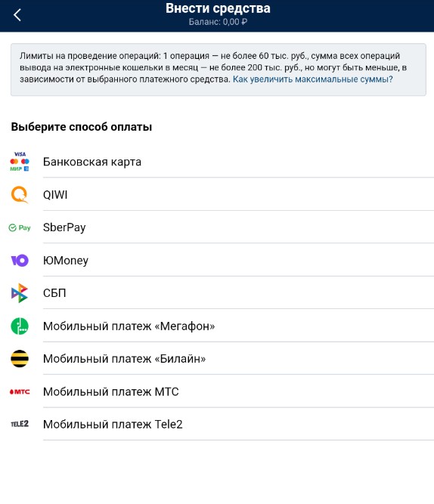Viewport: 434px width, 504px height.
Task: Select QIWI payment method
Action: [217, 194]
